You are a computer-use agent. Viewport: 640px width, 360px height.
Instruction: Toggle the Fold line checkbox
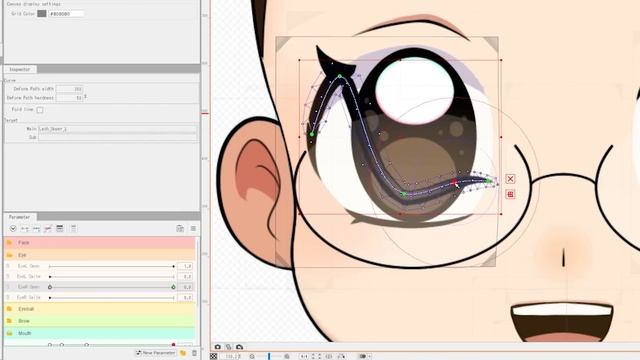(x=40, y=110)
